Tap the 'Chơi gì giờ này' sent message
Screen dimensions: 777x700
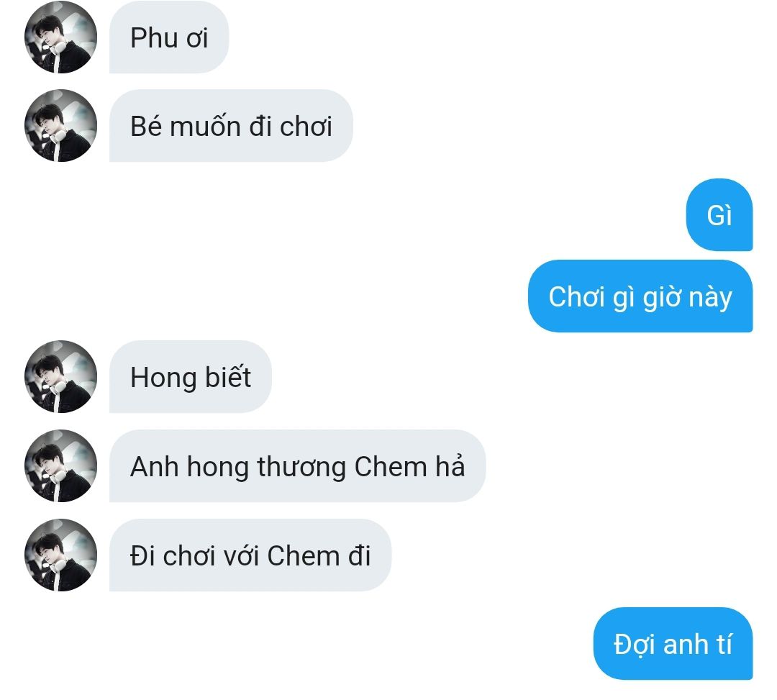pyautogui.click(x=640, y=296)
